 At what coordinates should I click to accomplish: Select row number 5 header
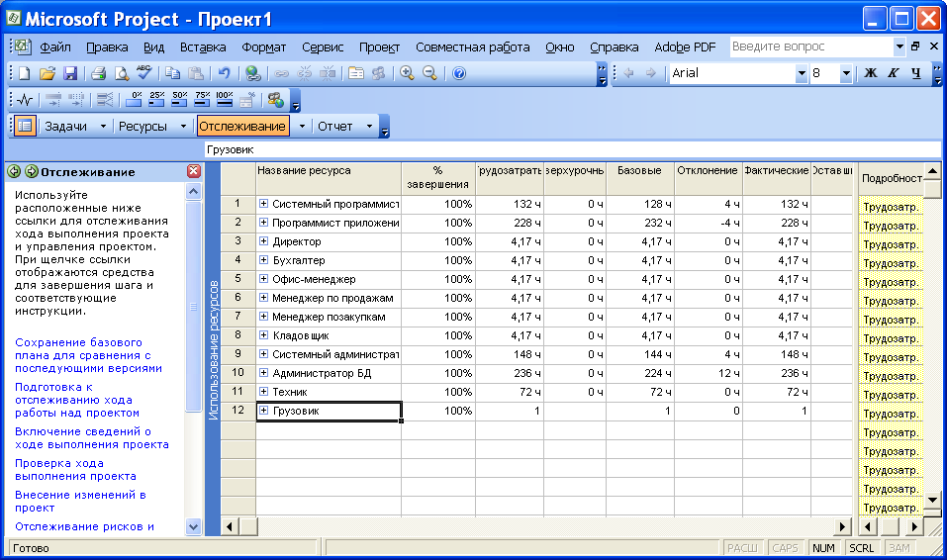click(237, 278)
